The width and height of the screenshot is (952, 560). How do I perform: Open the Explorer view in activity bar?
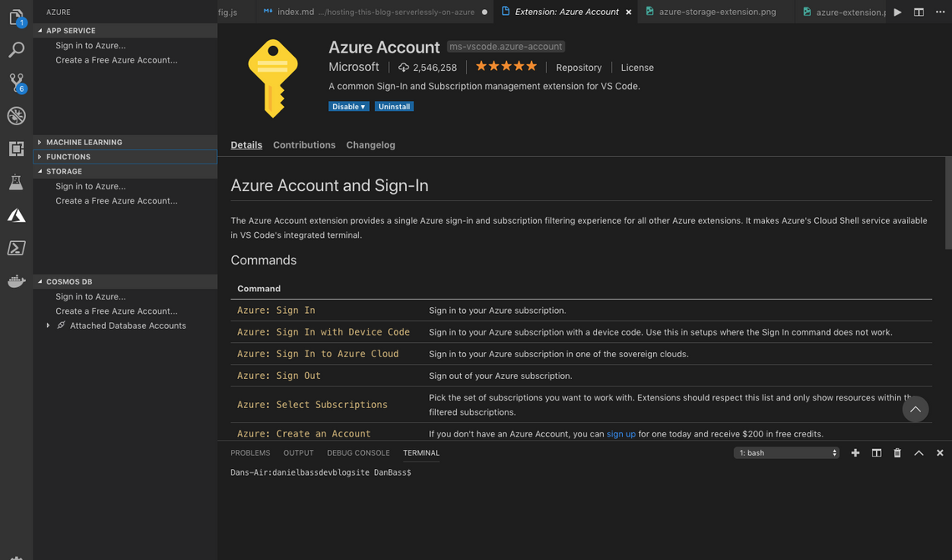tap(17, 18)
